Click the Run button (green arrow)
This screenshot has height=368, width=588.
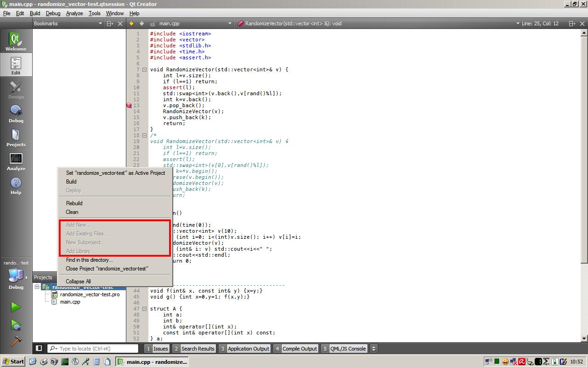point(16,307)
